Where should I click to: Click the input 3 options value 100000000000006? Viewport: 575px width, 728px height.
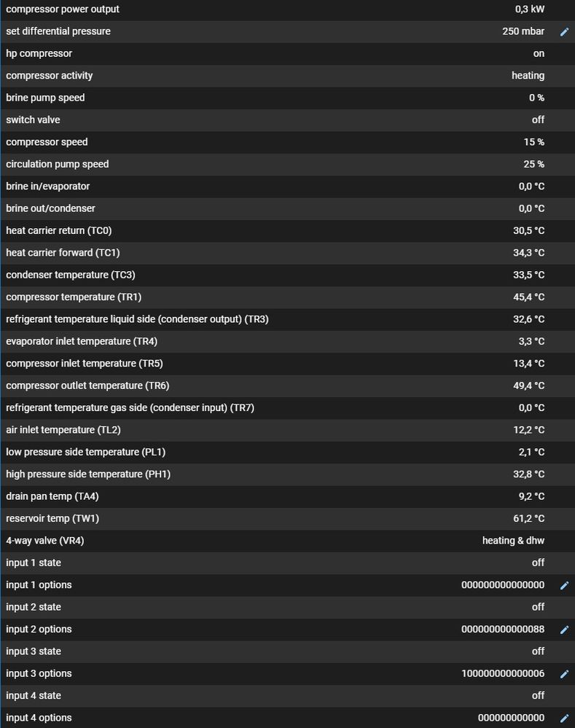coord(503,674)
